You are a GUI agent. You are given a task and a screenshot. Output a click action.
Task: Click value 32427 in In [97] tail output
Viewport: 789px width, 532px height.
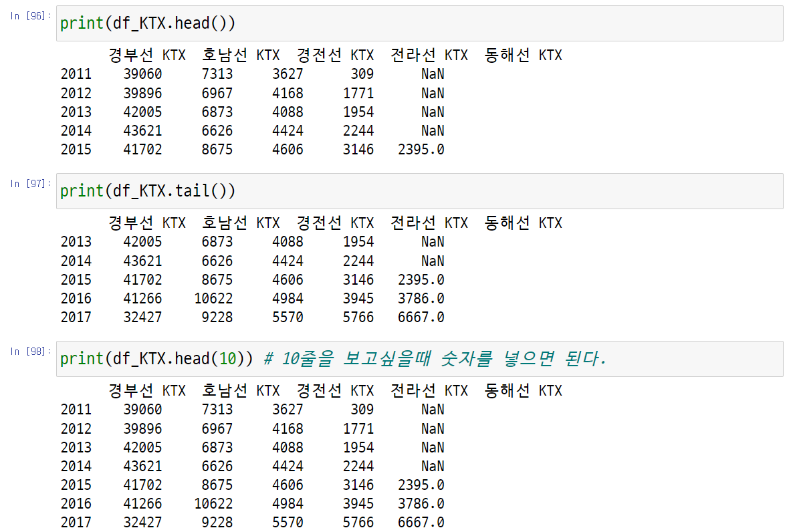[x=143, y=317]
